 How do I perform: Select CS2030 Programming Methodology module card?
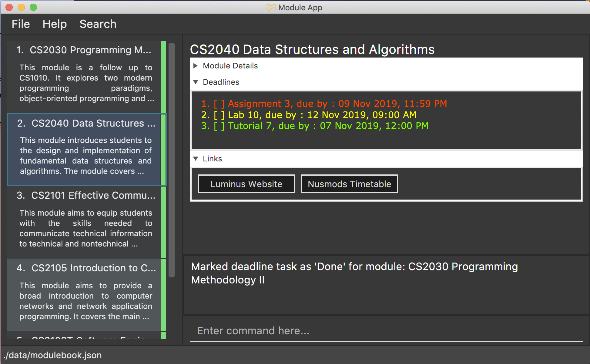[x=85, y=77]
